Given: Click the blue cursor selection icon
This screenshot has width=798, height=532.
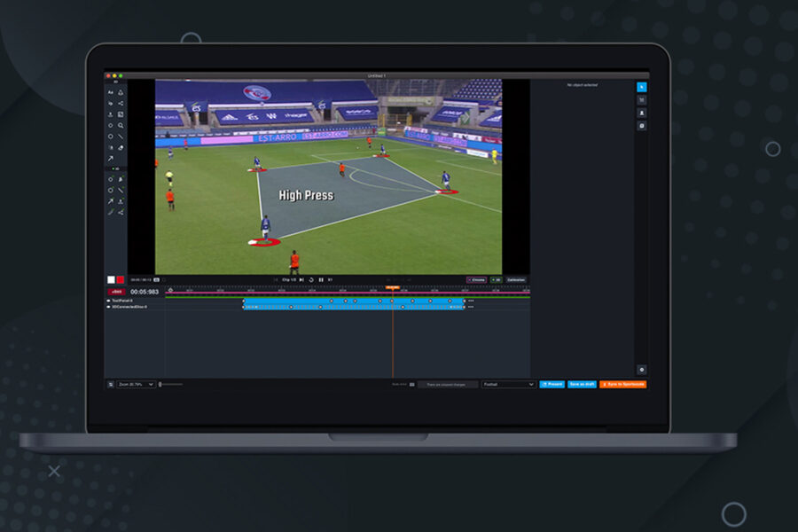Looking at the screenshot, I should [641, 87].
